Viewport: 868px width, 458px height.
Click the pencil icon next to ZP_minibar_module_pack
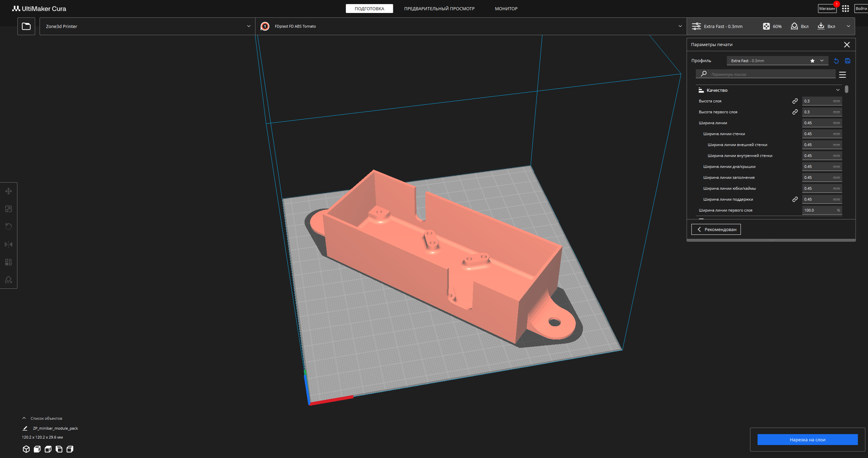tap(25, 428)
